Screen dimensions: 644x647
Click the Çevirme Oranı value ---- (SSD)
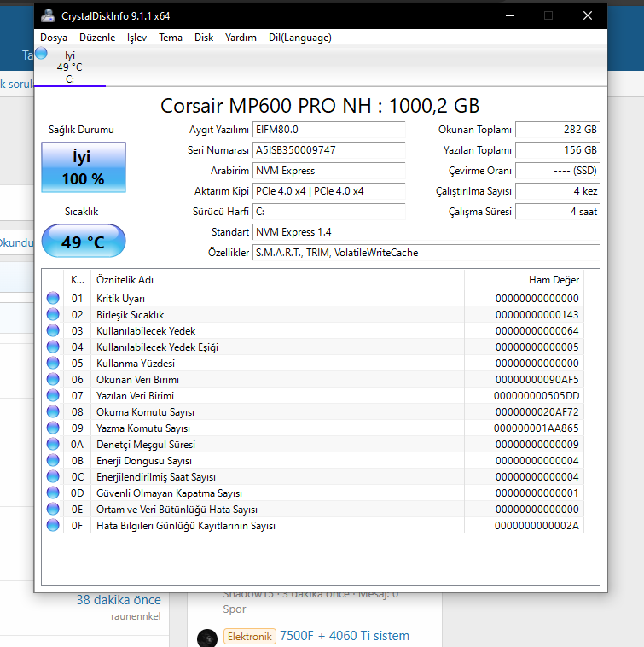coord(557,171)
